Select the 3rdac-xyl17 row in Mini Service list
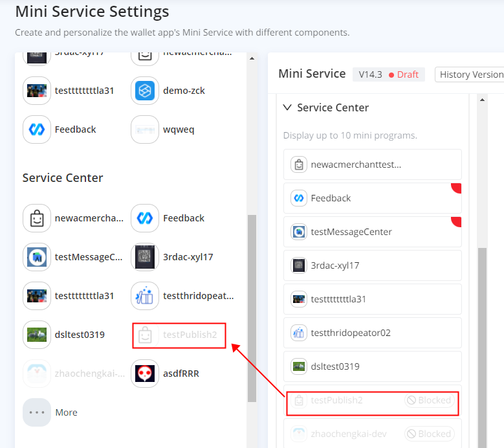 point(372,265)
